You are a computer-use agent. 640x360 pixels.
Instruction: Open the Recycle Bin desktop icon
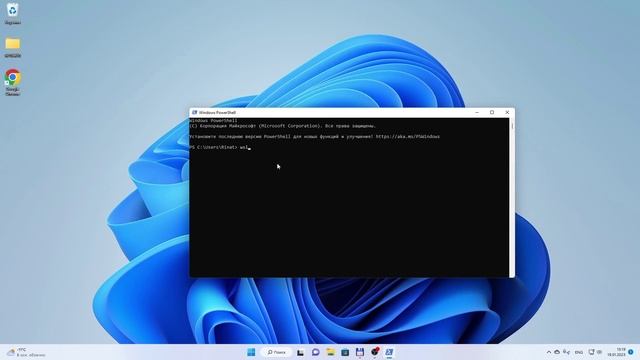coord(13,13)
